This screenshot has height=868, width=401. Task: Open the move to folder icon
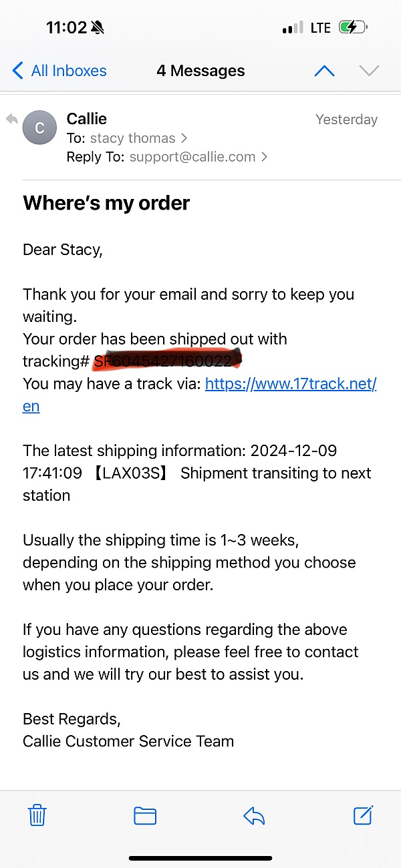pyautogui.click(x=145, y=815)
